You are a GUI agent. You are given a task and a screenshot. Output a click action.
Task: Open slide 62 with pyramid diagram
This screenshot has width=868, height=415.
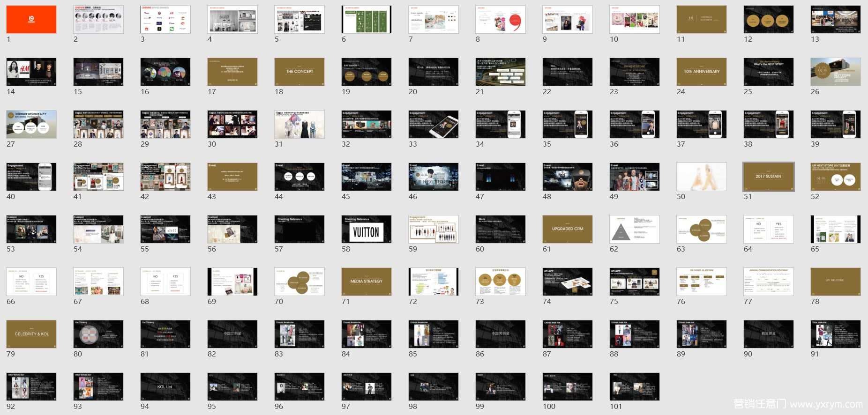click(635, 229)
